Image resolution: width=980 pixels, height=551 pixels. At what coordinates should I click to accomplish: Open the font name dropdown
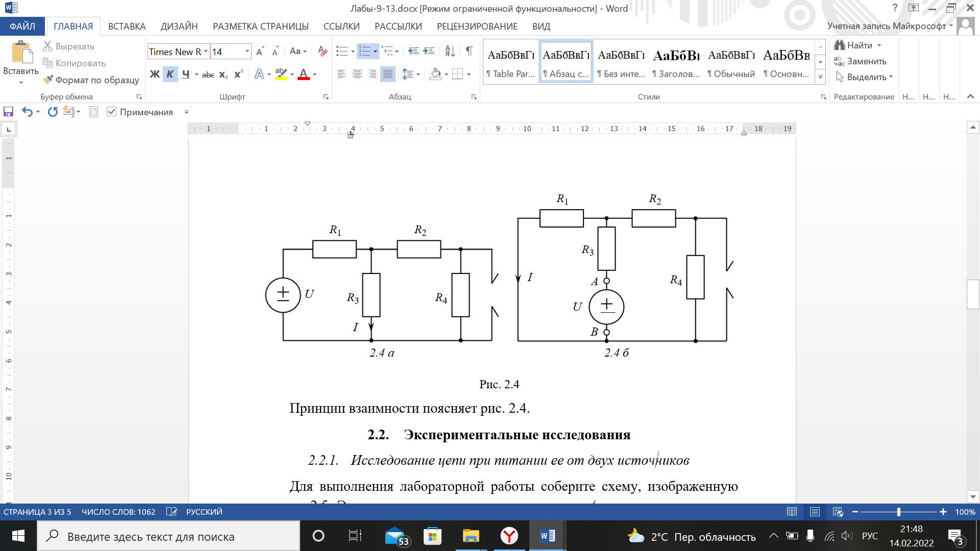[x=206, y=52]
